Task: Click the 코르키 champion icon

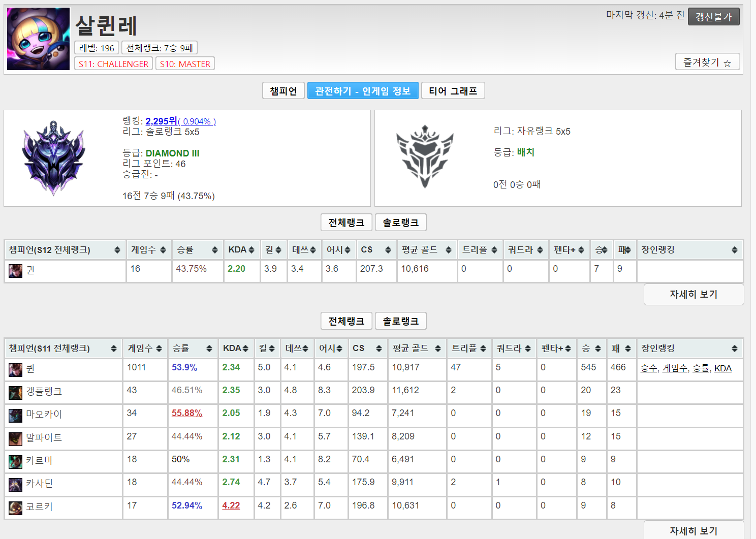Action: (15, 508)
